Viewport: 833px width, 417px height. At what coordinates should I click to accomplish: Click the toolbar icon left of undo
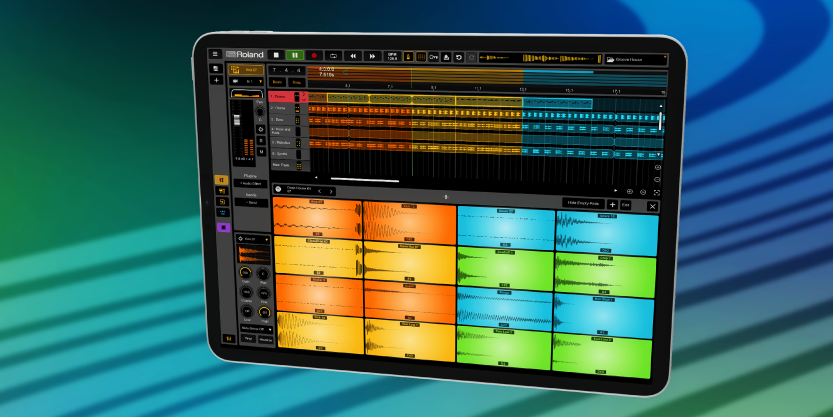446,57
